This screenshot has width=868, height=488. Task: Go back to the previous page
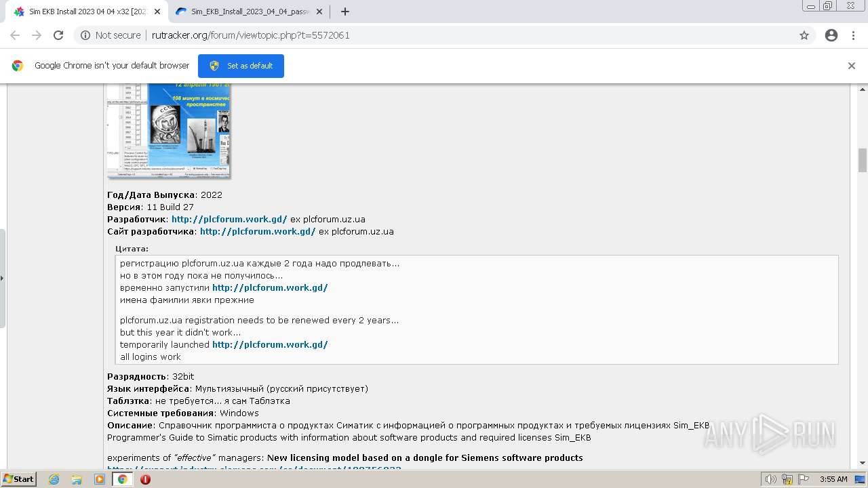click(15, 35)
